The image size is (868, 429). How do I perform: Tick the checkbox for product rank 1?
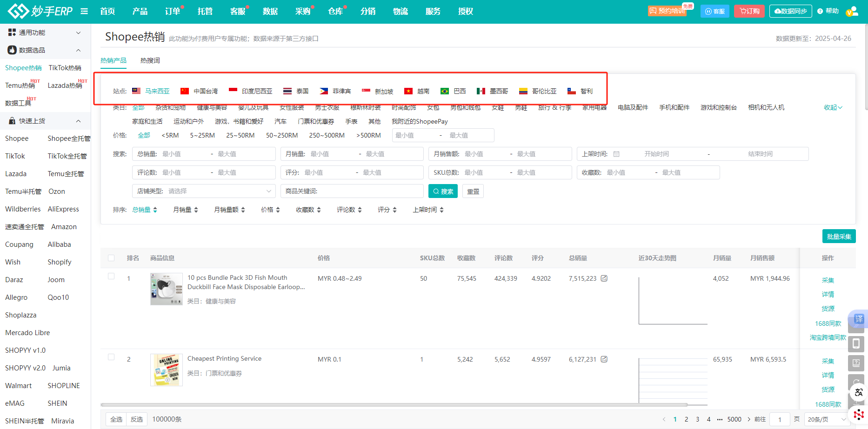(x=111, y=276)
